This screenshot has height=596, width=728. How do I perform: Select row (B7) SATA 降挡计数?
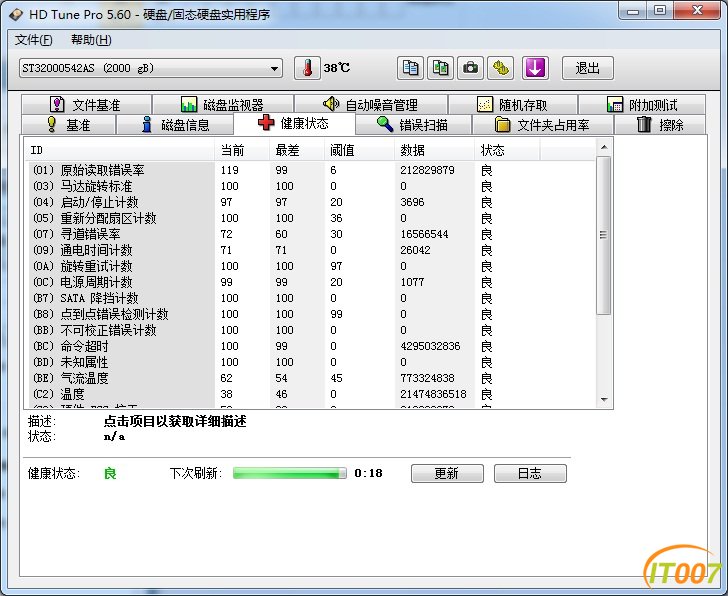pyautogui.click(x=311, y=298)
